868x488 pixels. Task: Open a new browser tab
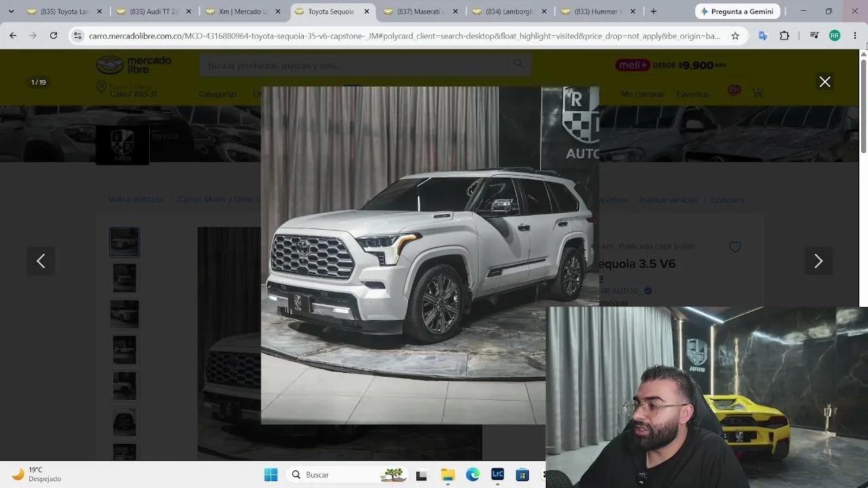click(x=654, y=12)
